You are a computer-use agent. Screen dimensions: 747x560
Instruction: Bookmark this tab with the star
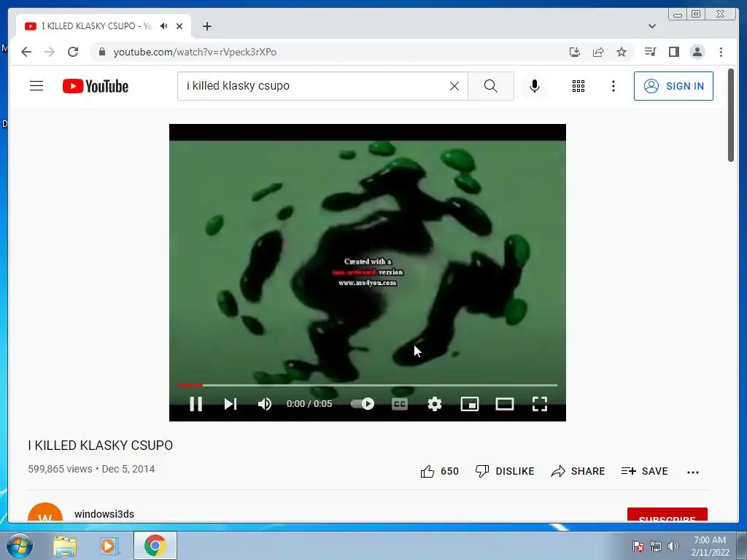click(x=622, y=52)
